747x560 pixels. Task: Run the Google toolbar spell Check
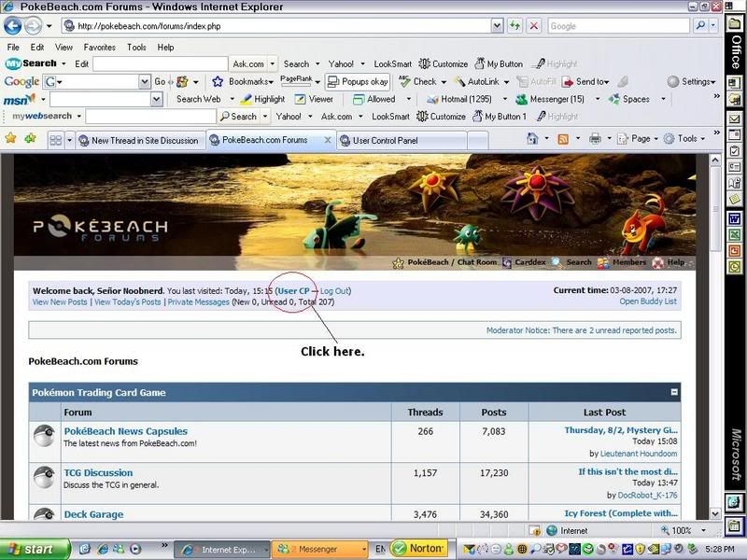click(x=418, y=81)
